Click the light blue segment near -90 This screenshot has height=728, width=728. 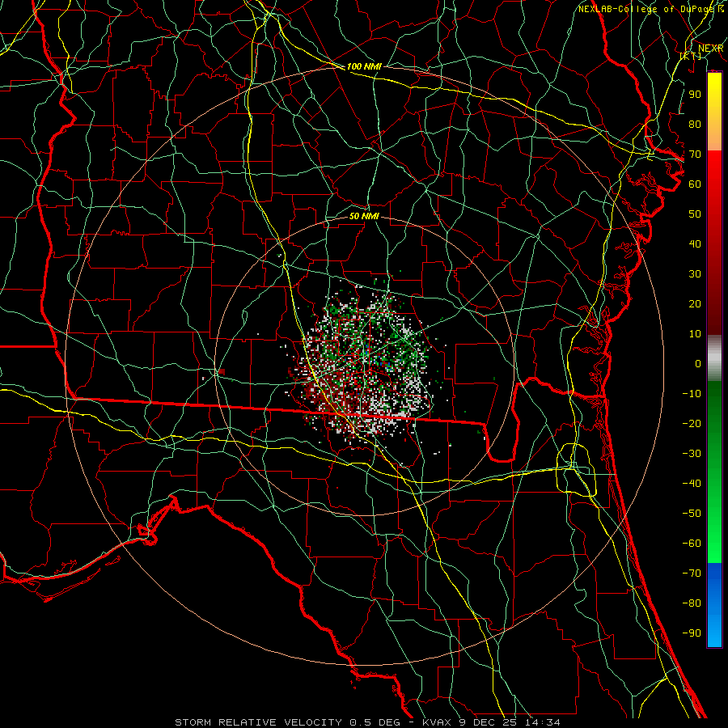click(x=714, y=629)
